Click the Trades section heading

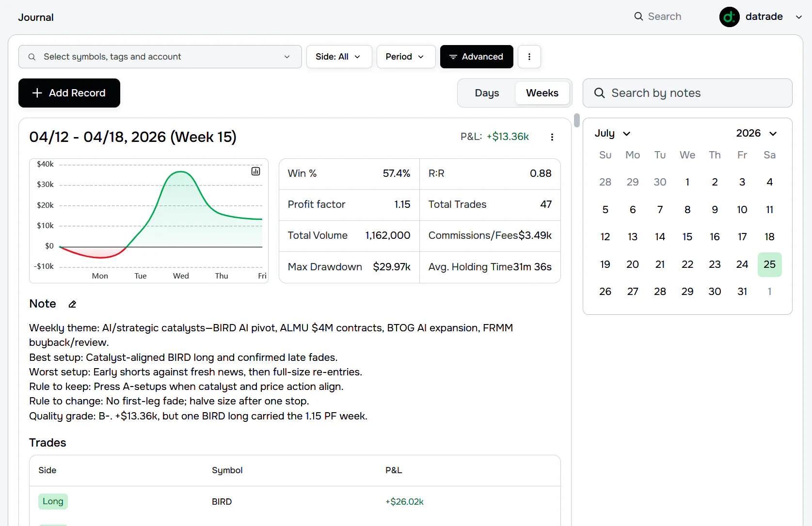pyautogui.click(x=48, y=443)
